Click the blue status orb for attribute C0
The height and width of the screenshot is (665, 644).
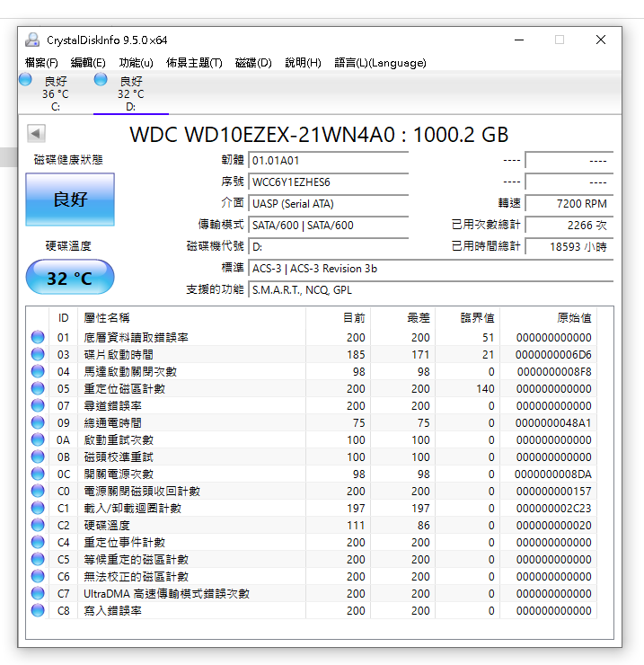point(38,492)
